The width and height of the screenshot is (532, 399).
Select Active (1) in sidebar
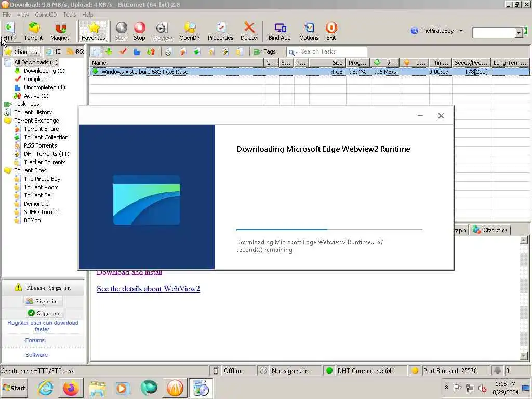36,96
